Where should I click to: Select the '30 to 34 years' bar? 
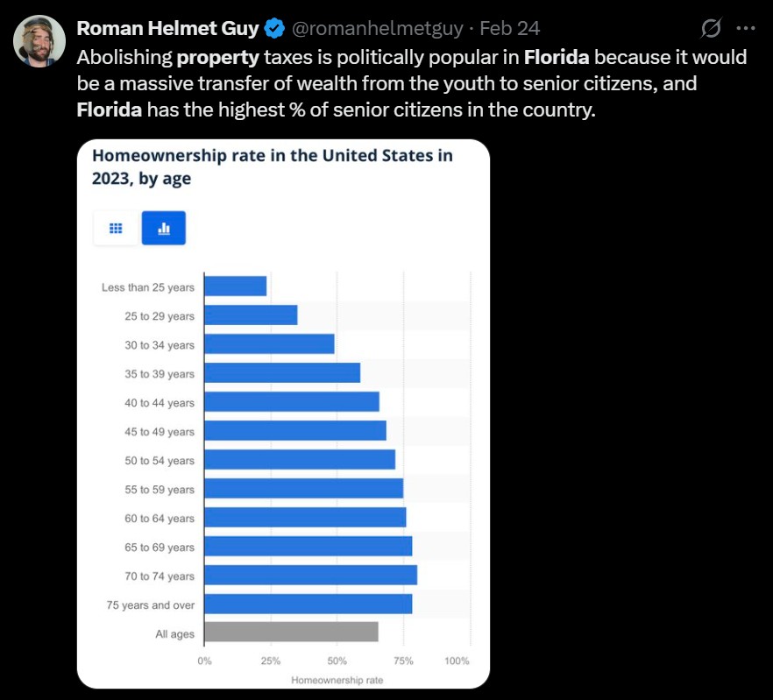269,344
